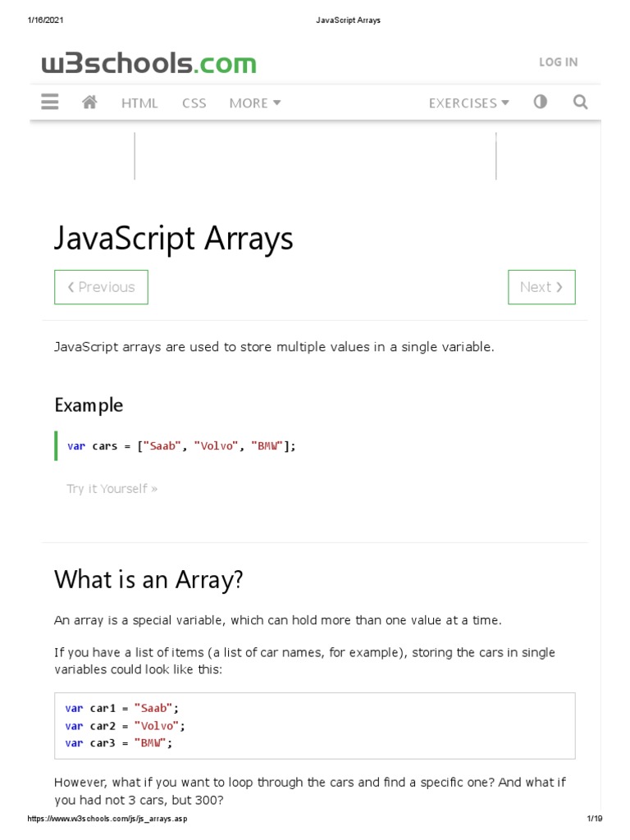Click the Example heading
Viewport: 630px width, 840px height.
pyautogui.click(x=89, y=405)
